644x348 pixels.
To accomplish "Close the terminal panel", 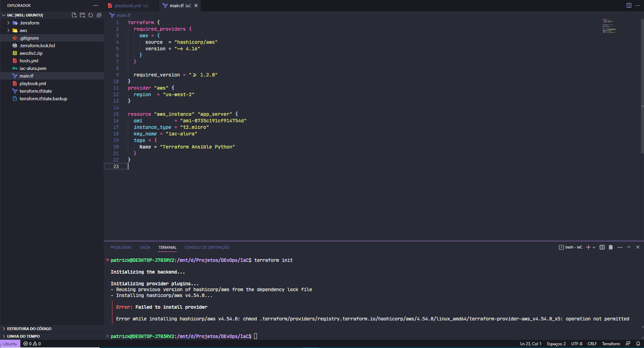I will coord(638,247).
